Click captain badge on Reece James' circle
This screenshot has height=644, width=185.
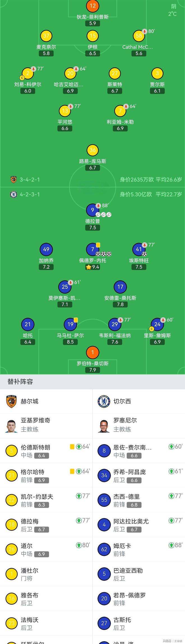click(x=152, y=329)
